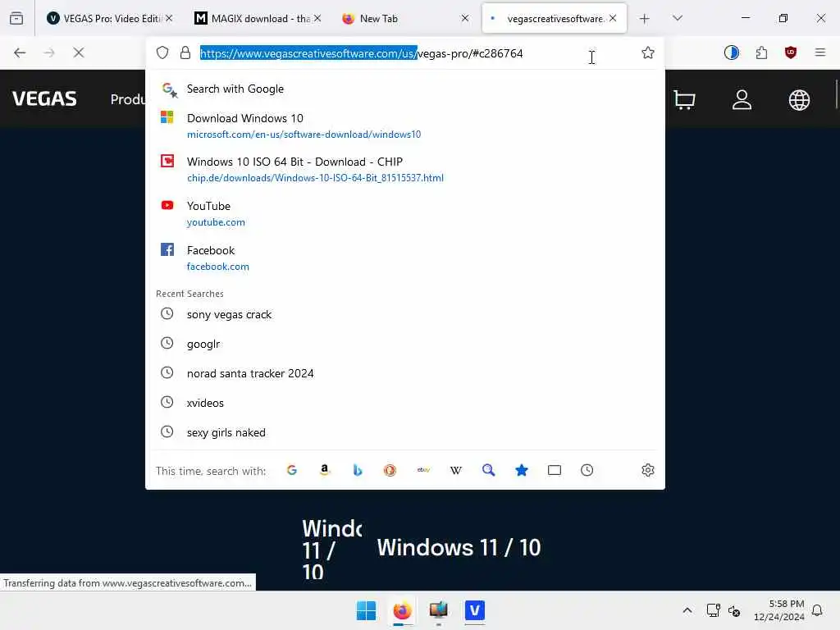Viewport: 840px width, 630px height.
Task: Open Download Windows 10 suggestion
Action: pyautogui.click(x=405, y=126)
